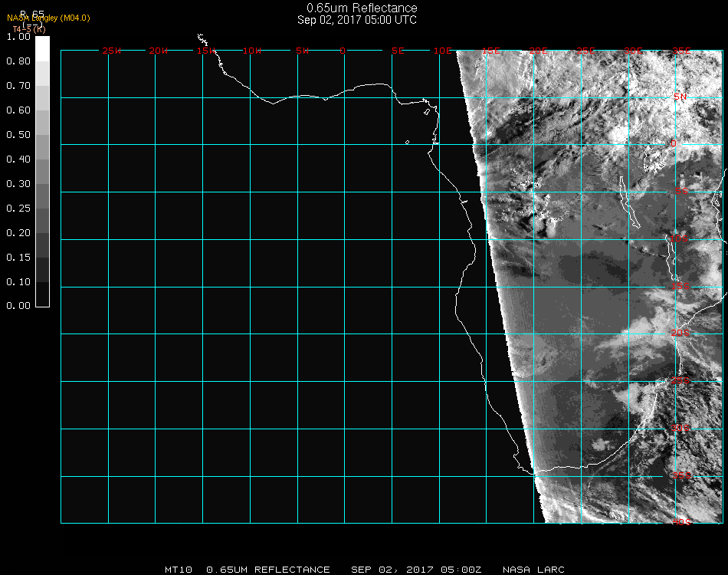The image size is (728, 575).
Task: Click the 20W longitude label
Action: (159, 51)
